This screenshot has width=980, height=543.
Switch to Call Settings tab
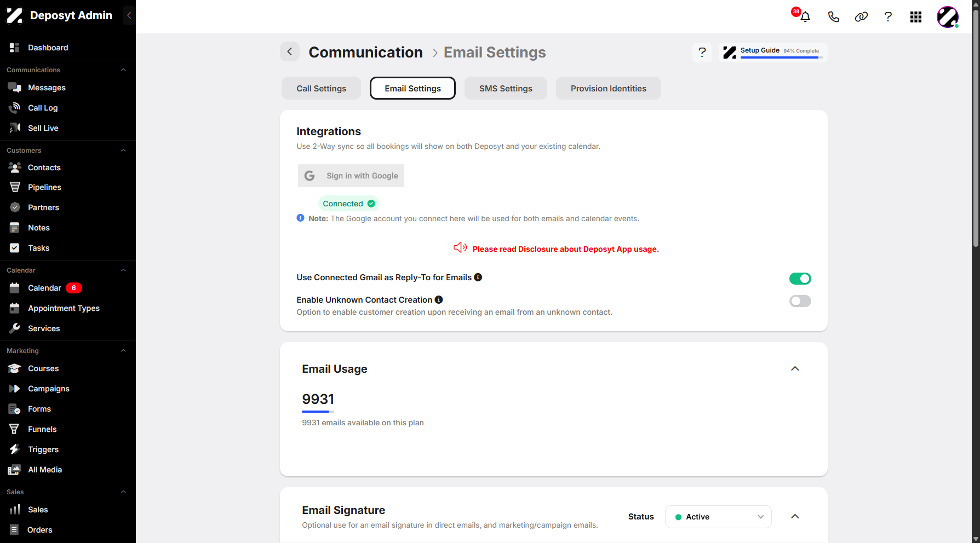[321, 88]
